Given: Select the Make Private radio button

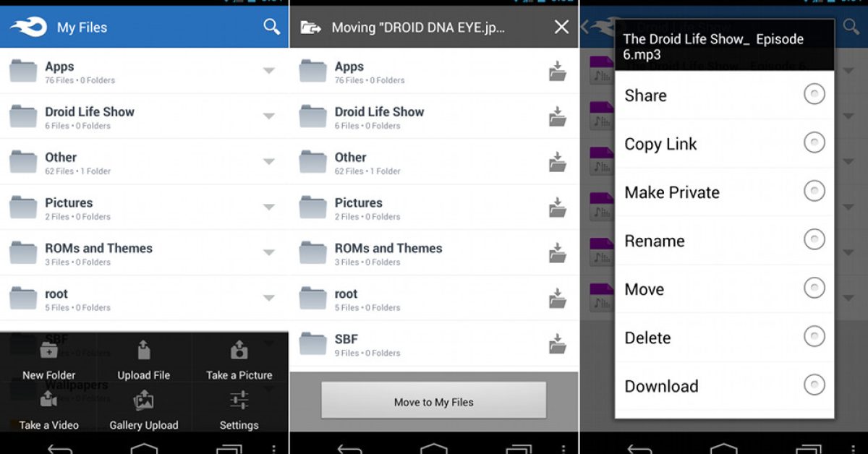Looking at the screenshot, I should [814, 191].
